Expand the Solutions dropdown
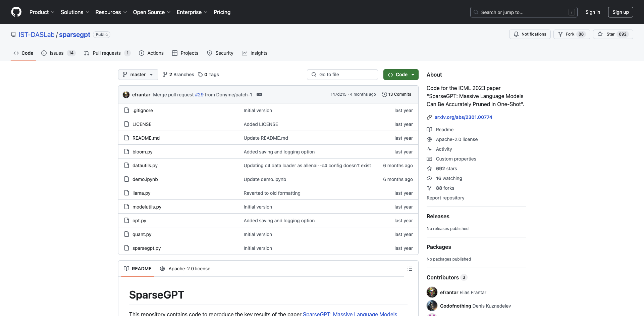This screenshot has height=316, width=644. [75, 12]
